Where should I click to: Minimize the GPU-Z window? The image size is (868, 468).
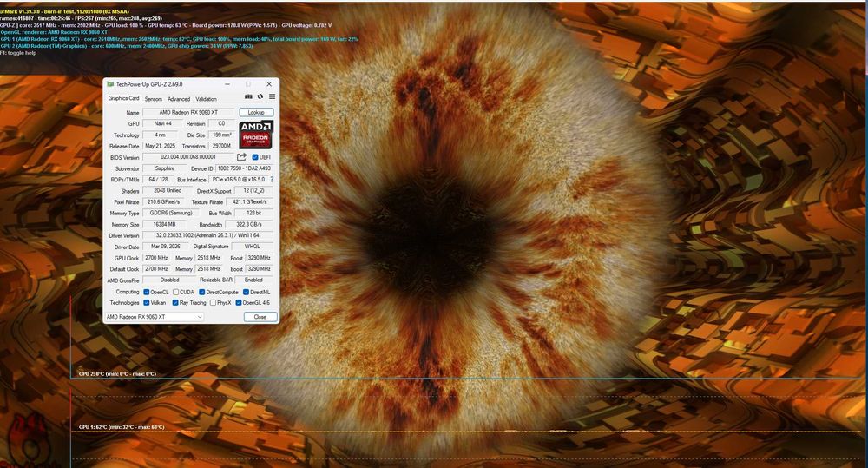(227, 84)
